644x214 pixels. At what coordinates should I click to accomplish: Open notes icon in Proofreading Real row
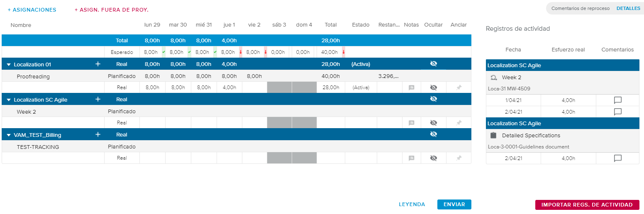411,88
